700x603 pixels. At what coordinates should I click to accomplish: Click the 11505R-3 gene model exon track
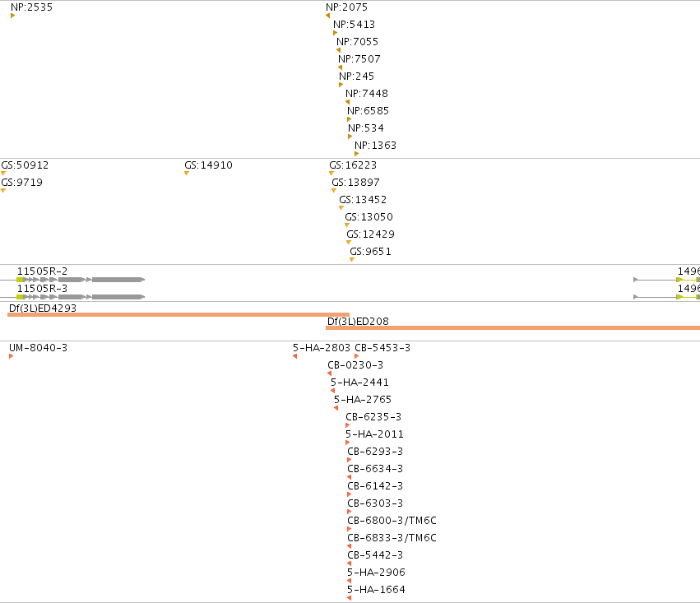[81, 297]
